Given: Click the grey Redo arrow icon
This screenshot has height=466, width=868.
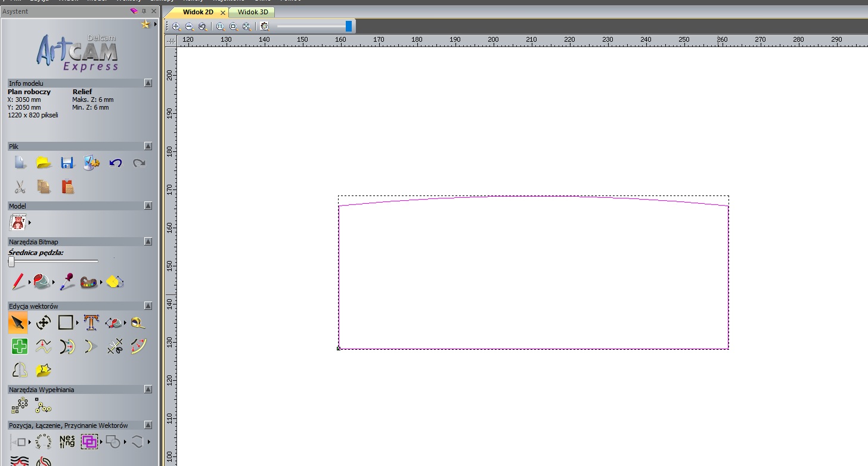Looking at the screenshot, I should 139,163.
